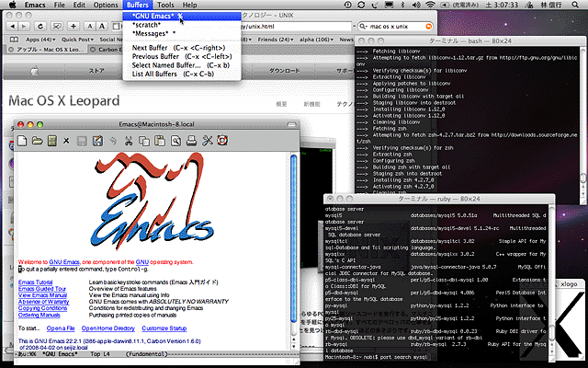This screenshot has width=588, height=368.
Task: Open the volume control in the menu bar
Action: [x=416, y=5]
